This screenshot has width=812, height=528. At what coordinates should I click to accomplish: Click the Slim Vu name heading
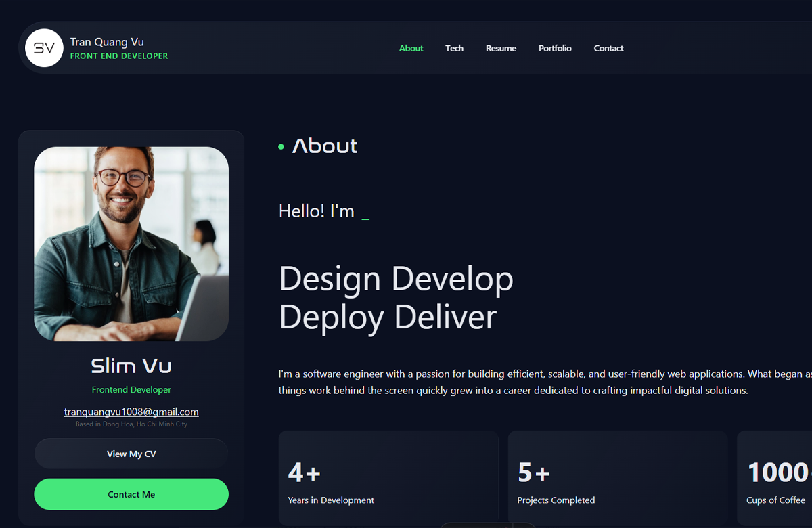click(131, 366)
